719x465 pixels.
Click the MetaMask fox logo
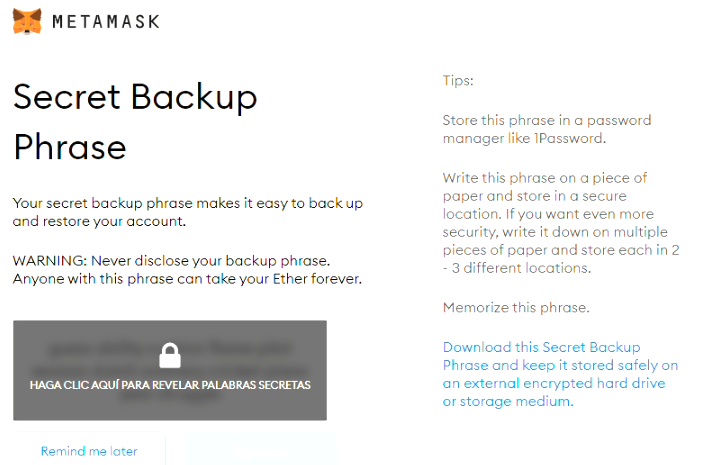(x=27, y=21)
